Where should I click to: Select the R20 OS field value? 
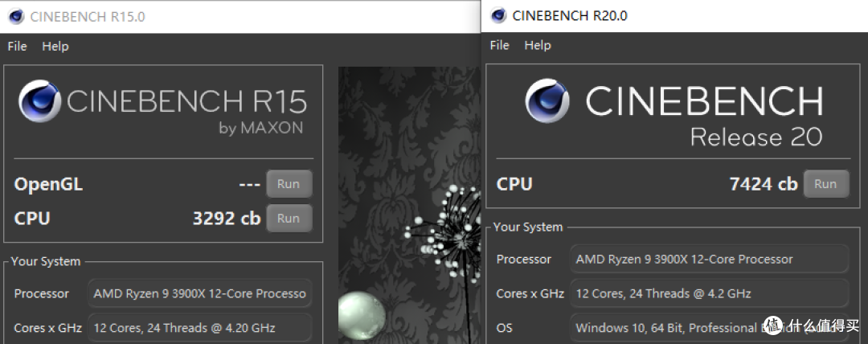click(x=709, y=327)
